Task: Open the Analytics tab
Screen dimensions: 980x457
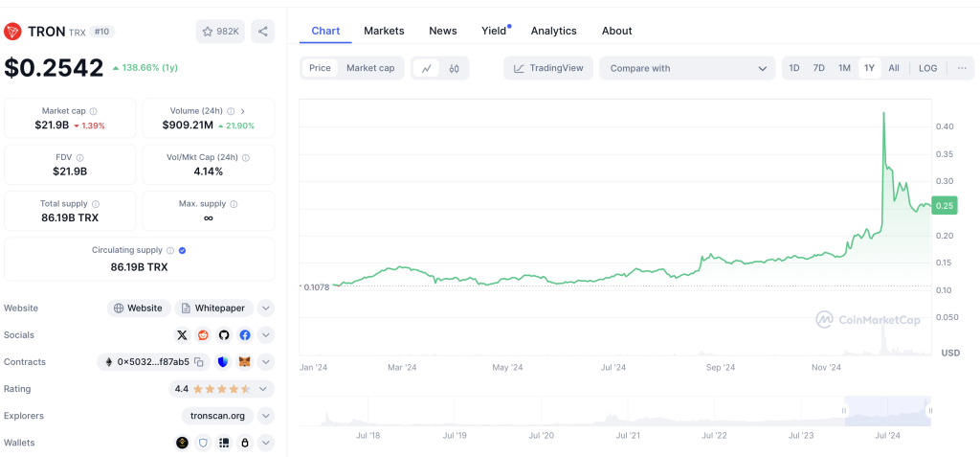Action: point(554,31)
